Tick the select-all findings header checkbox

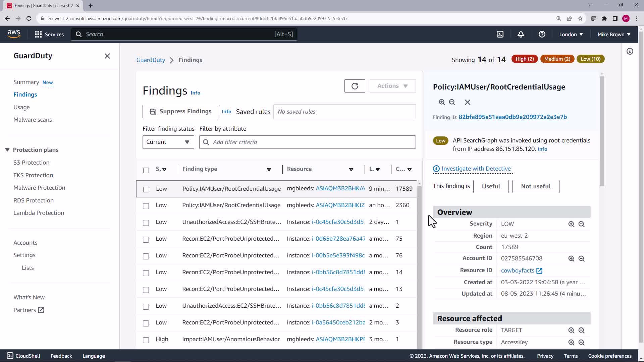(146, 170)
